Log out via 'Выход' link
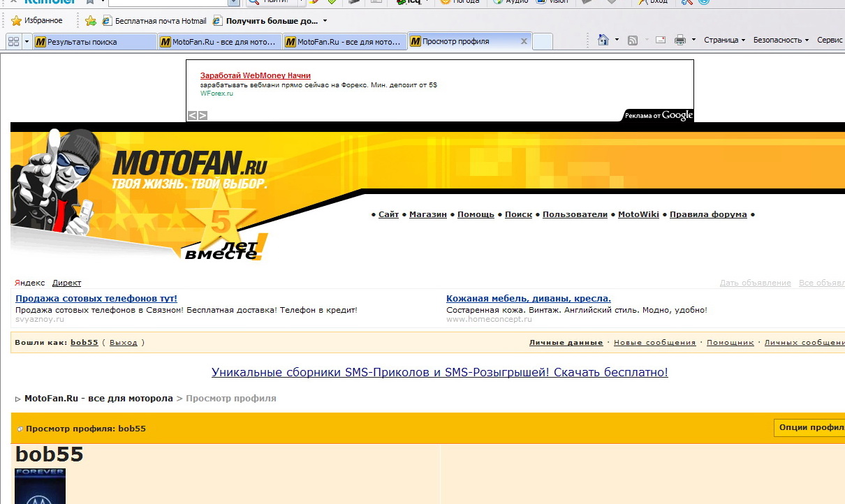 (x=124, y=342)
